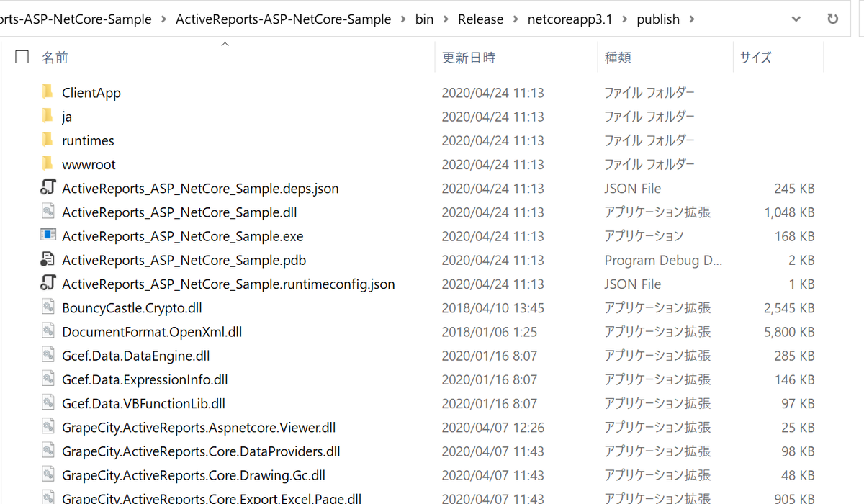Select the wwwroot folder name
This screenshot has width=864, height=504.
[x=89, y=164]
